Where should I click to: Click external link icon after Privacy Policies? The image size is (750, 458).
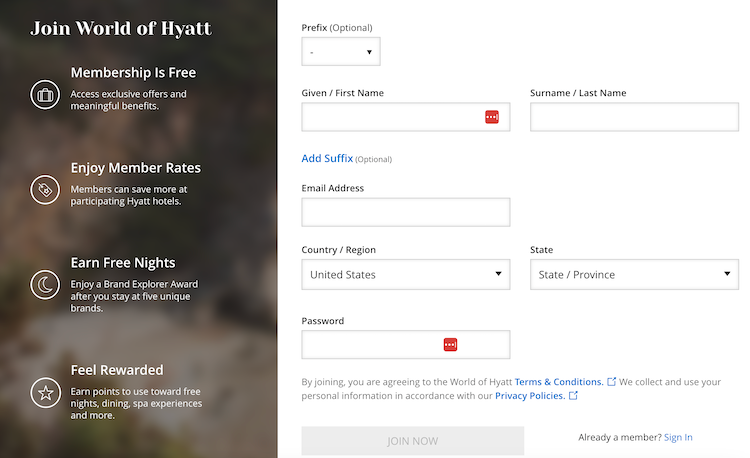click(x=573, y=395)
